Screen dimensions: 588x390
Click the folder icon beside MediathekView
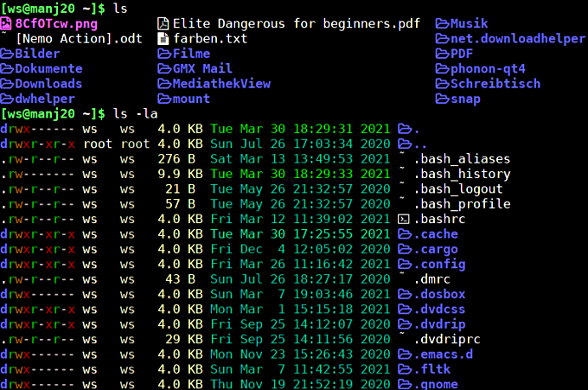tap(163, 84)
